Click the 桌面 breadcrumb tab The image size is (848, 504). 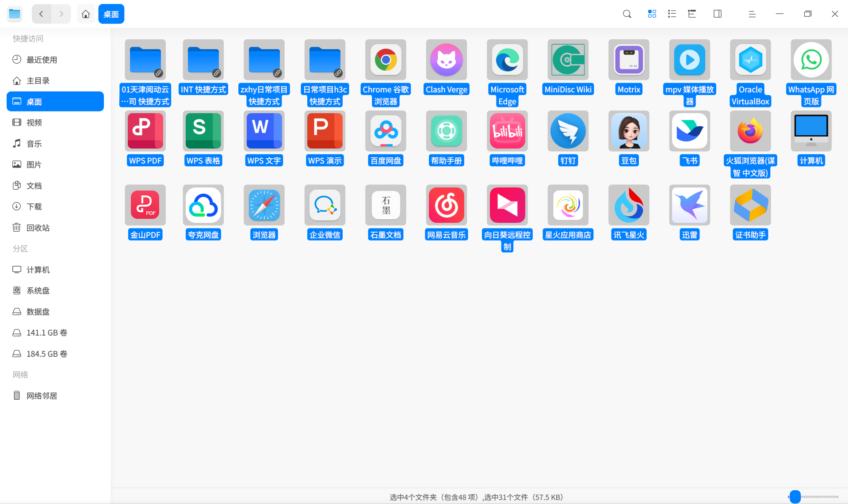click(111, 14)
